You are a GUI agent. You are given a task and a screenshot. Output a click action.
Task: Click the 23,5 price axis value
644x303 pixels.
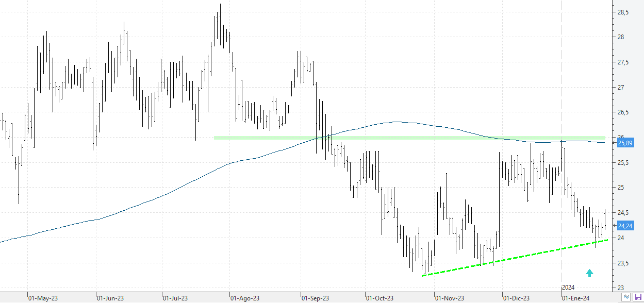(624, 263)
